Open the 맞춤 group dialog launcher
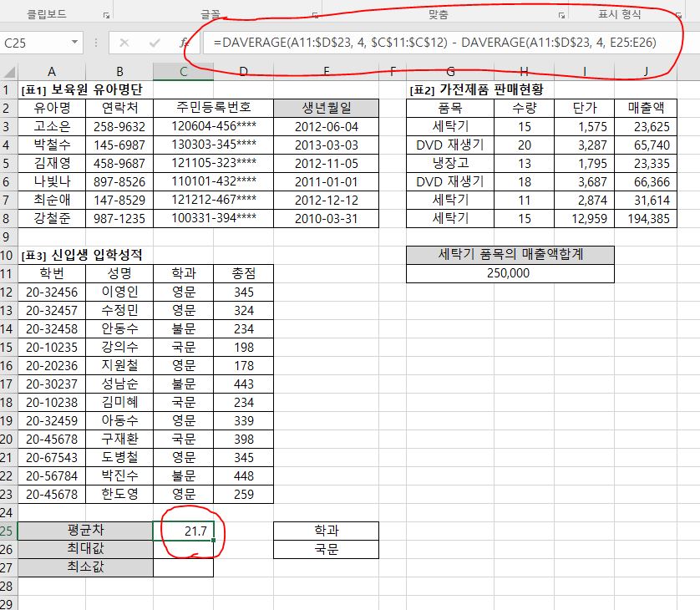The height and width of the screenshot is (610, 700). click(x=563, y=16)
